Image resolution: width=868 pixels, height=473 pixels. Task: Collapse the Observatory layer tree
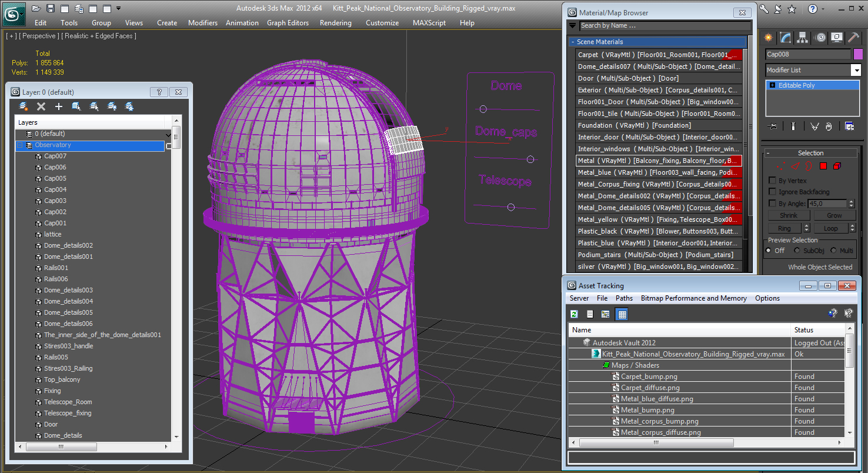click(19, 145)
